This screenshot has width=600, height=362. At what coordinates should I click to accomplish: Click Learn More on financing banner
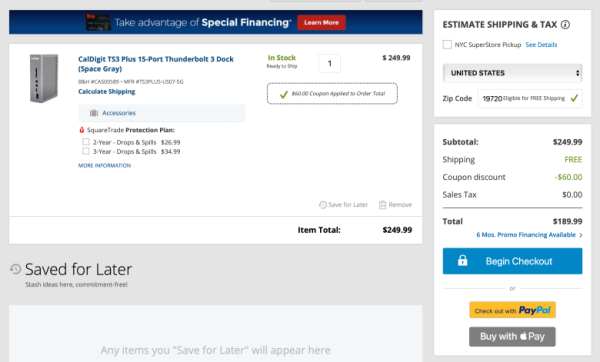pos(321,23)
